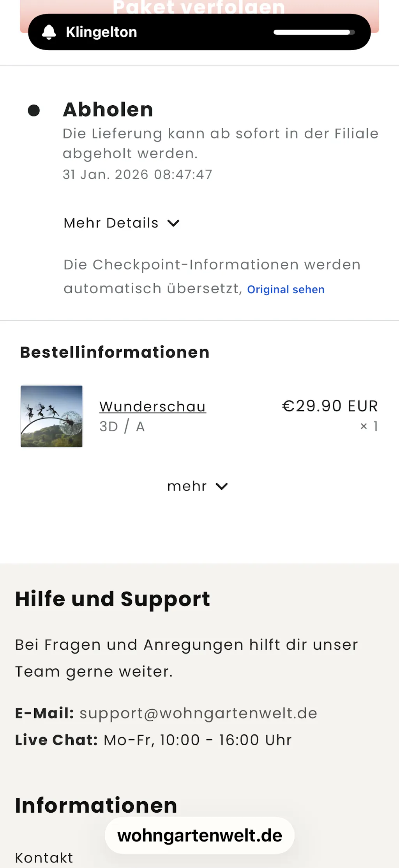This screenshot has height=868, width=399.
Task: Click the chevron arrow beside mehr
Action: [222, 486]
